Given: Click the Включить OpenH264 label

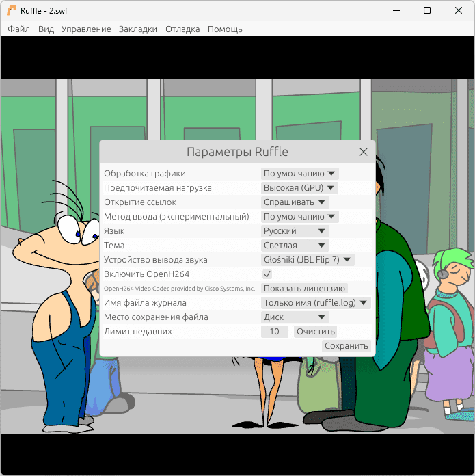Looking at the screenshot, I should [146, 274].
